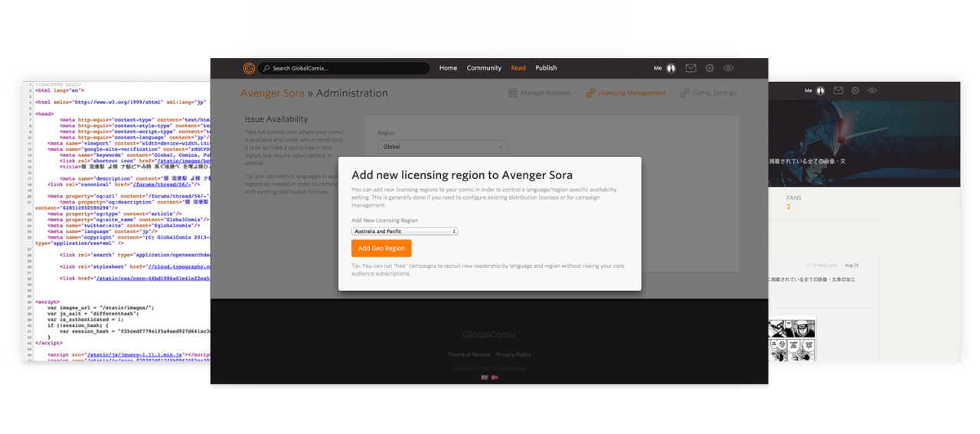Click the GlobalComix footer logo text
Screen dimensions: 980x434
tap(489, 334)
